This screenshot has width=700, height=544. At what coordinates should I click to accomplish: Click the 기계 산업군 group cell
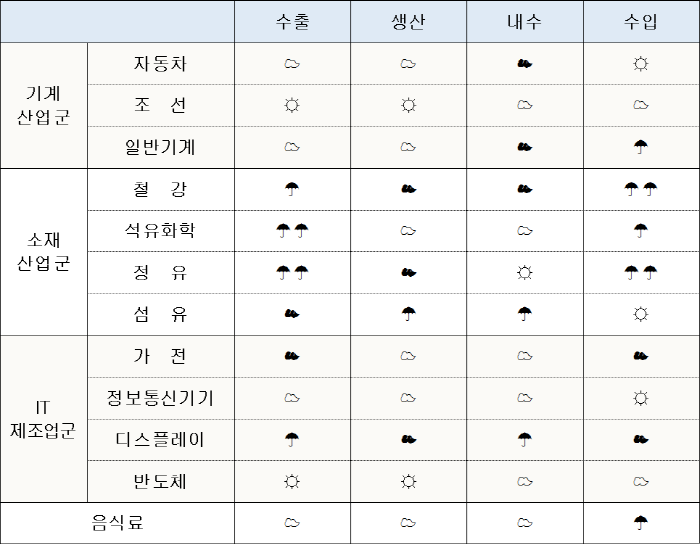coord(44,106)
